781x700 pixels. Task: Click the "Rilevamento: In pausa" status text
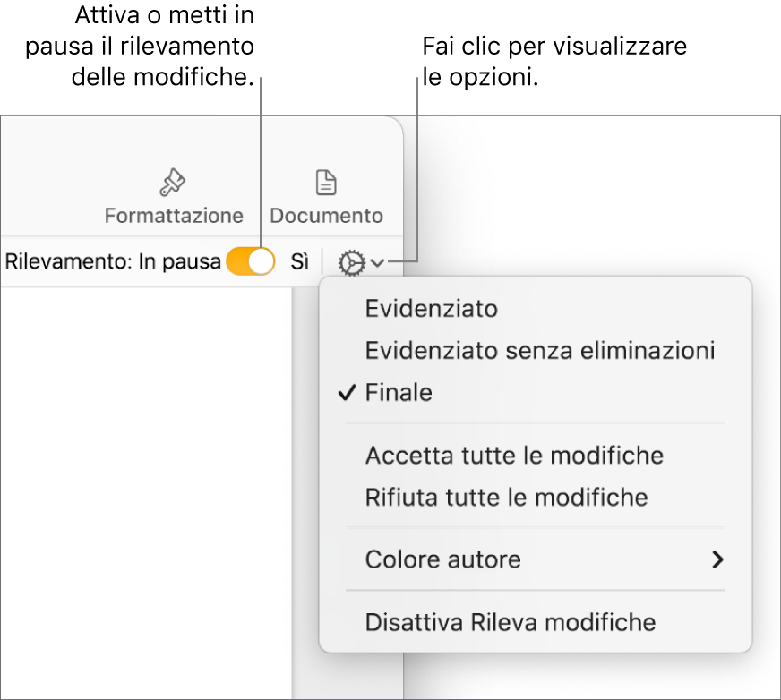click(113, 262)
